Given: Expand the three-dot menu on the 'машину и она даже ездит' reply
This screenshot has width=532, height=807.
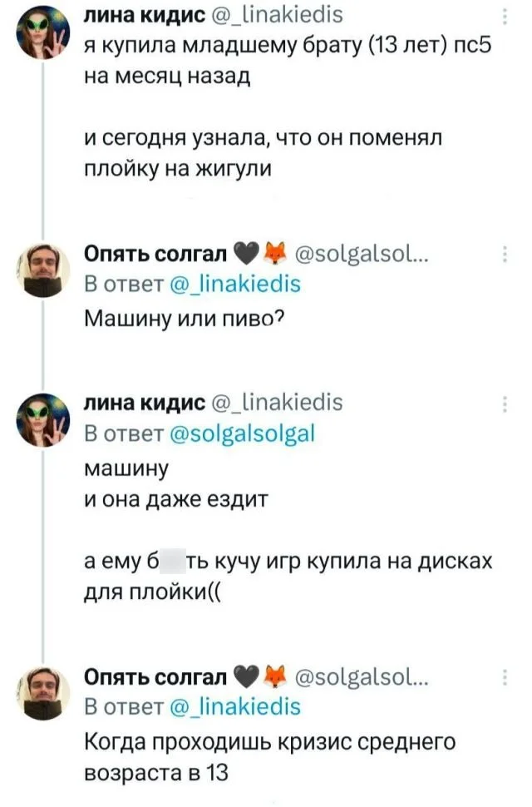Looking at the screenshot, I should pyautogui.click(x=506, y=404).
